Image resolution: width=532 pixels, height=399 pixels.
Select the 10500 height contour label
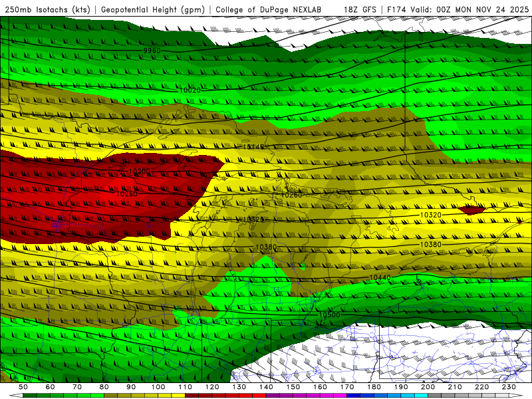[x=329, y=315]
